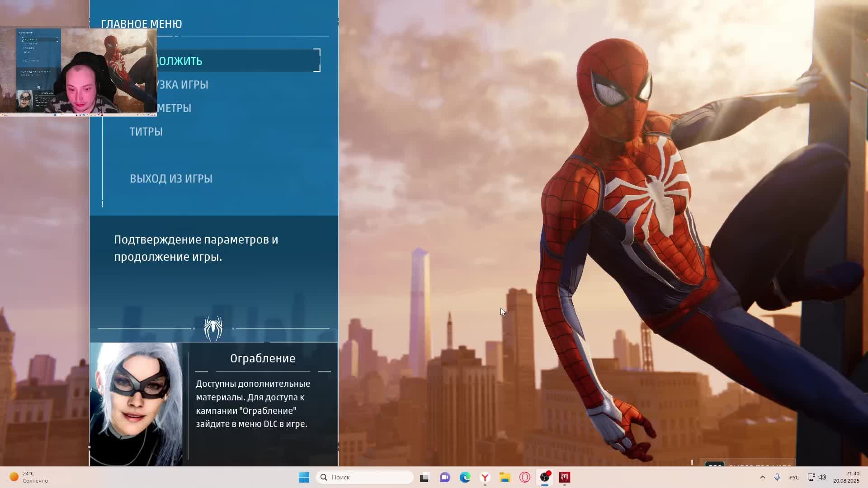Expand hidden system tray icons chevron
This screenshot has height=488, width=868.
[x=762, y=477]
